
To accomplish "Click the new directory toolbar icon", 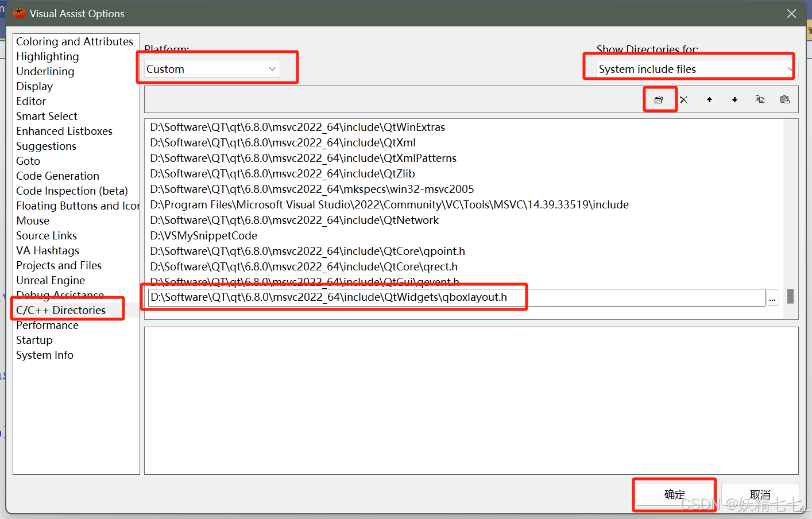I will pos(659,99).
